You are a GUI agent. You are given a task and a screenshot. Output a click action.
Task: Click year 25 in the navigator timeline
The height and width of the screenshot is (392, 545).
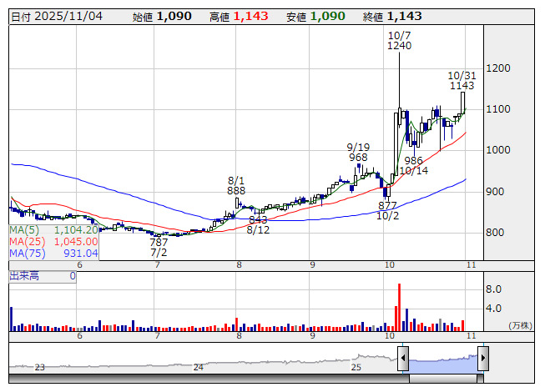(x=356, y=367)
